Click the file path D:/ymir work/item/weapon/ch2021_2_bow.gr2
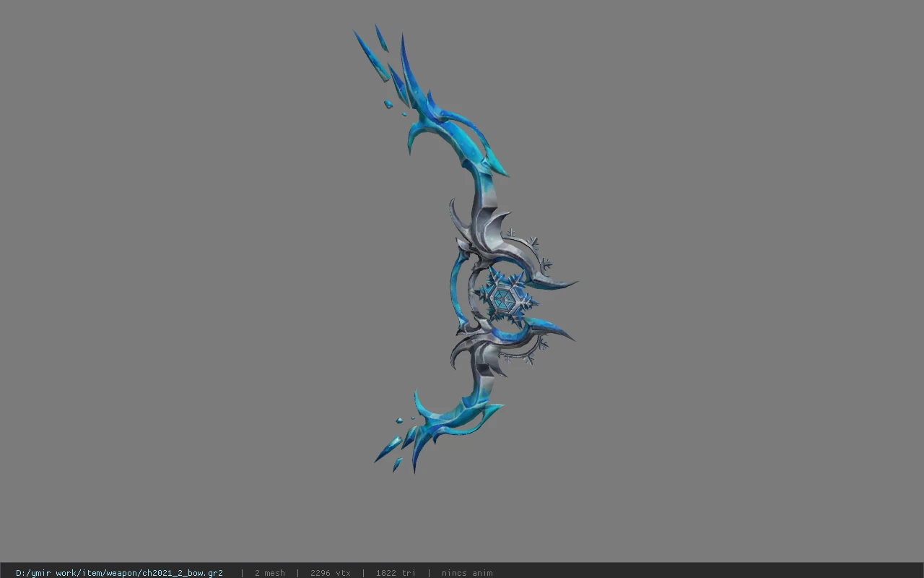The height and width of the screenshot is (578, 924). [x=119, y=573]
